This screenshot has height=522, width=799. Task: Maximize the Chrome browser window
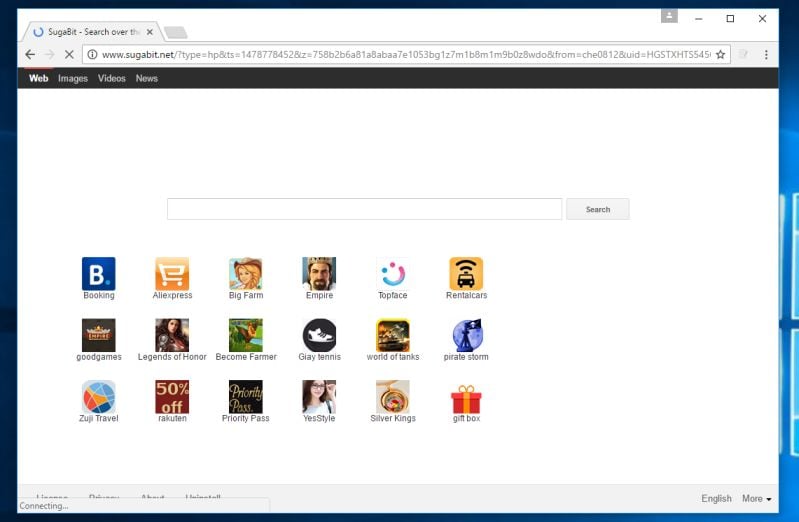pyautogui.click(x=730, y=19)
